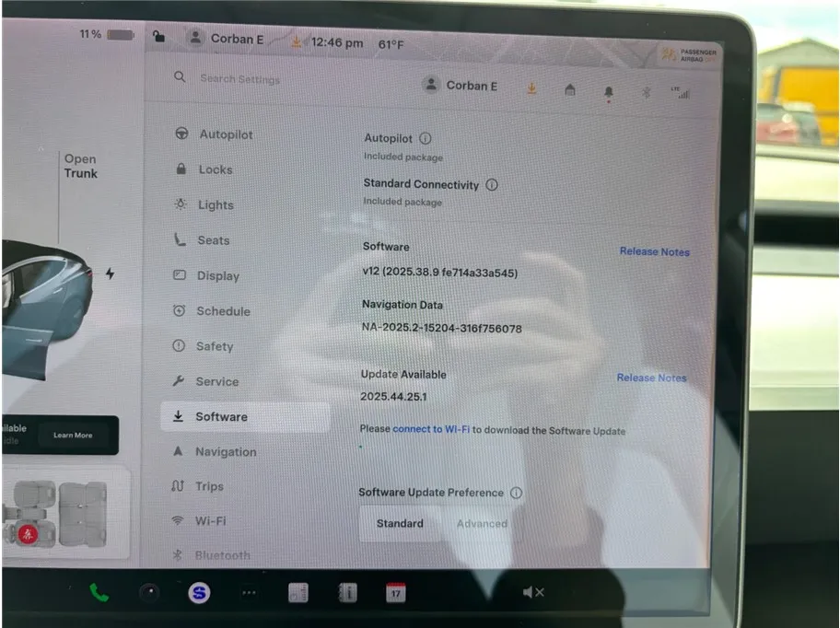Tap the phone icon in bottom dock
This screenshot has width=840, height=628.
(x=99, y=593)
